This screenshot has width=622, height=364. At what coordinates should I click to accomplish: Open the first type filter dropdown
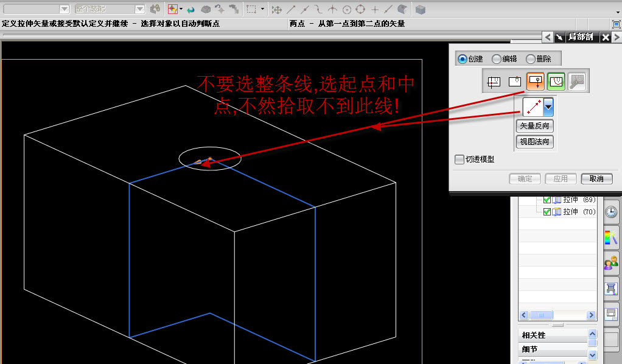(x=65, y=9)
